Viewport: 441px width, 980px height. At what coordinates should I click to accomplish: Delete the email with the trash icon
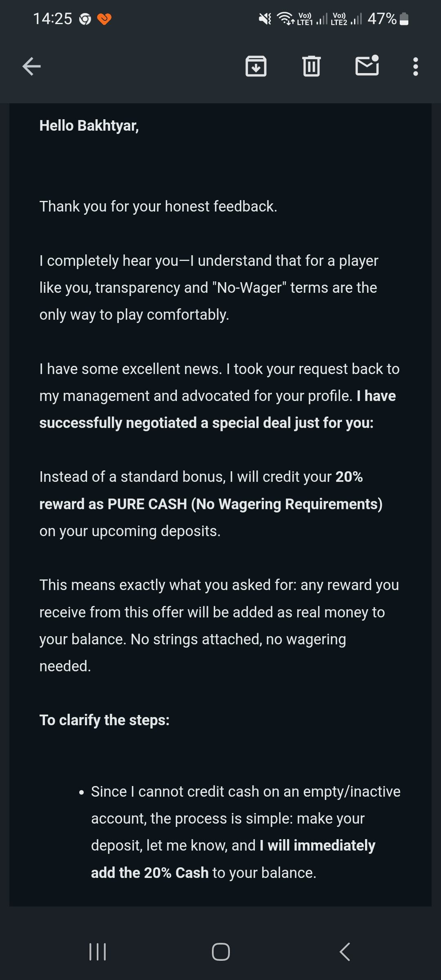pyautogui.click(x=312, y=66)
